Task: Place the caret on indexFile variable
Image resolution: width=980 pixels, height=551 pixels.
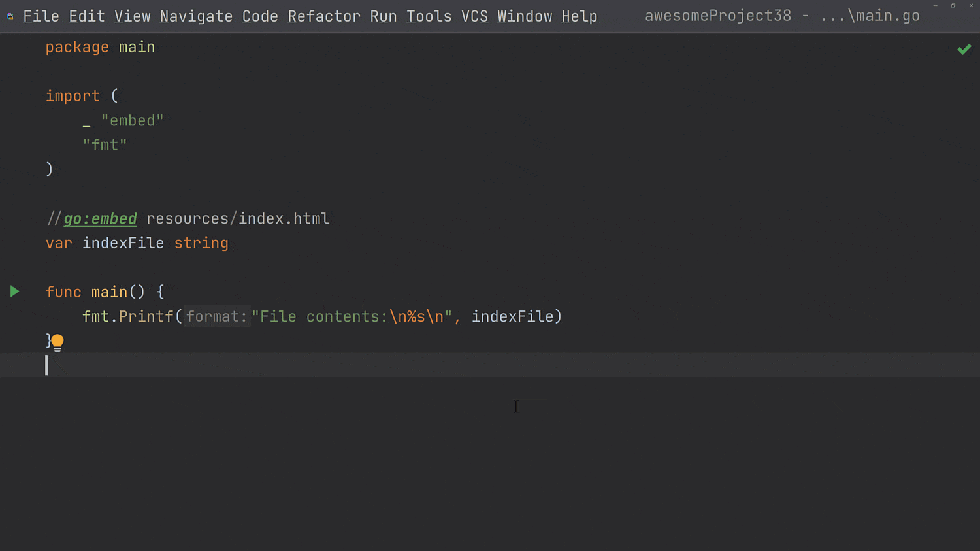Action: 123,242
